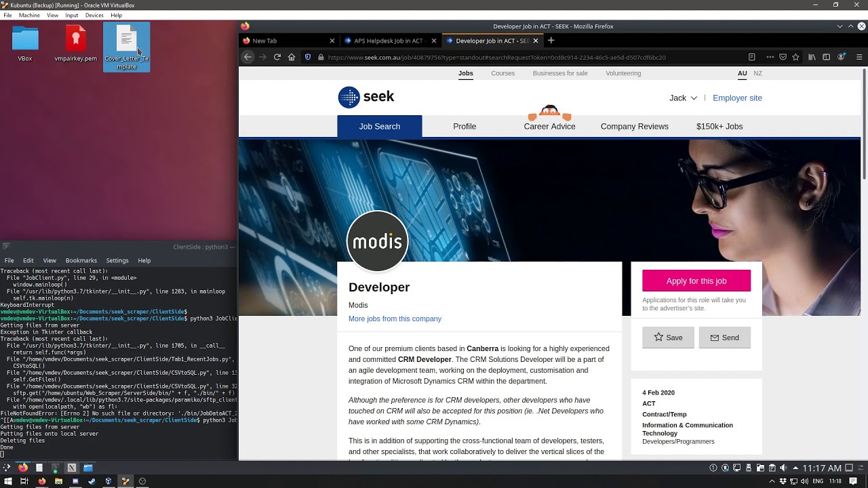The height and width of the screenshot is (488, 868).
Task: Show Firefox sidebars
Action: (826, 58)
